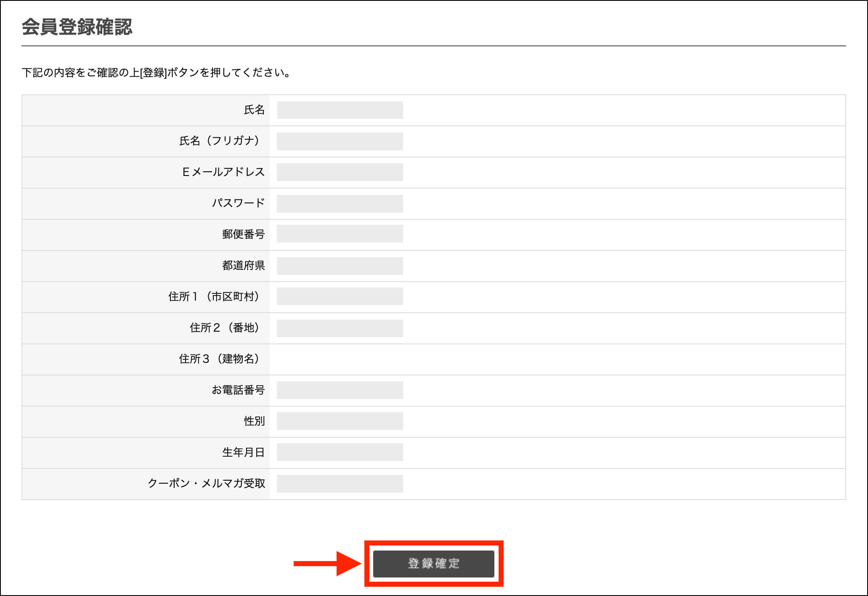The height and width of the screenshot is (596, 868).
Task: Click the クーポン・メルマガ受取 row label
Action: pos(206,483)
